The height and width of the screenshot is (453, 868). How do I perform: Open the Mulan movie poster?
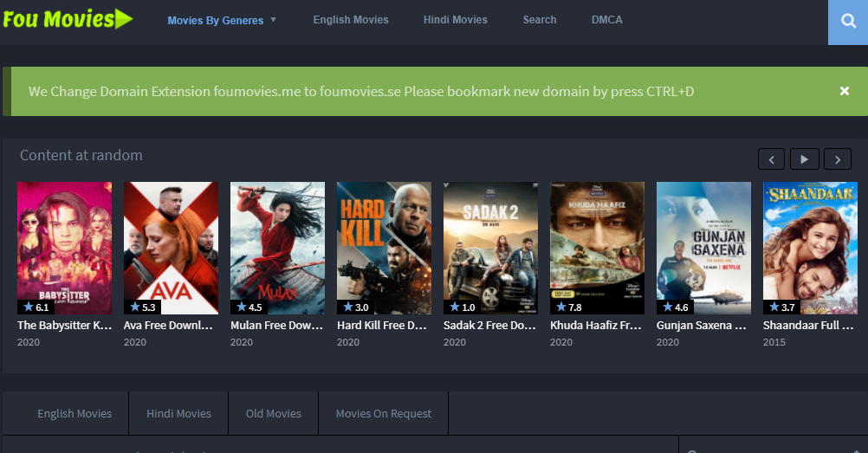[x=277, y=248]
